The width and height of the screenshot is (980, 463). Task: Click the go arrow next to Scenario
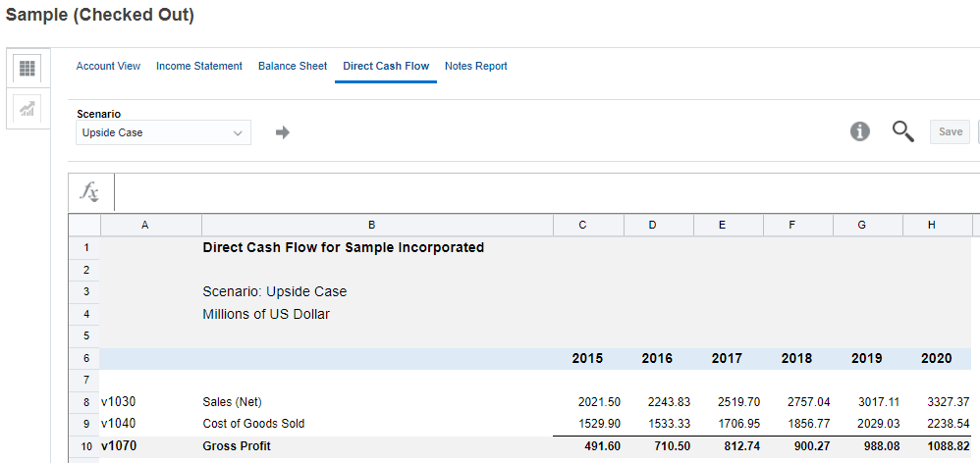point(283,132)
